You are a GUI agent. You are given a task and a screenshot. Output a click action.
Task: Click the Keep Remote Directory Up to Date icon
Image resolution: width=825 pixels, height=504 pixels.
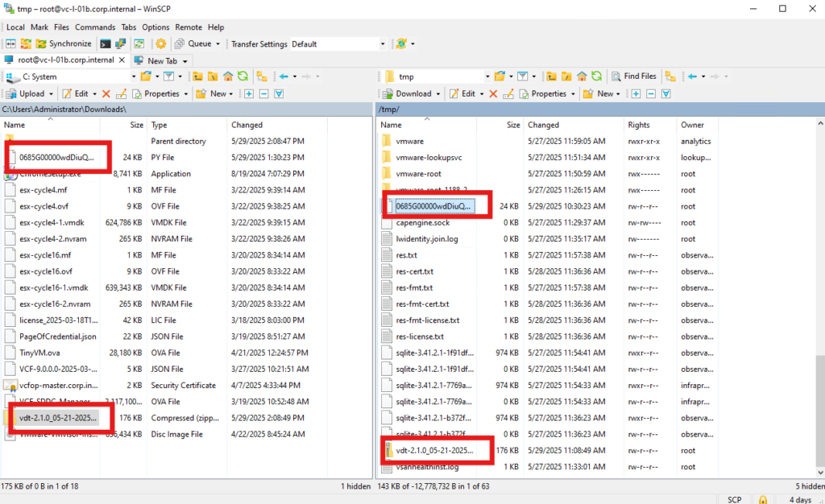coord(139,43)
